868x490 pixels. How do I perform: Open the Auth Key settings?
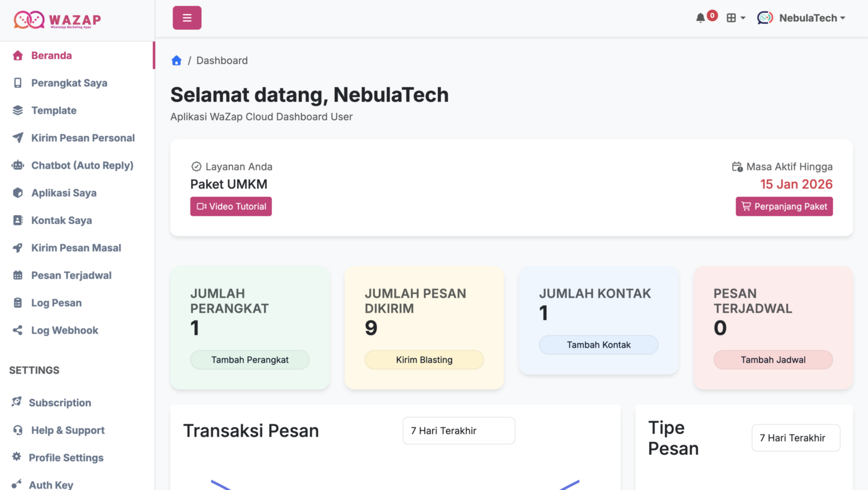(51, 484)
